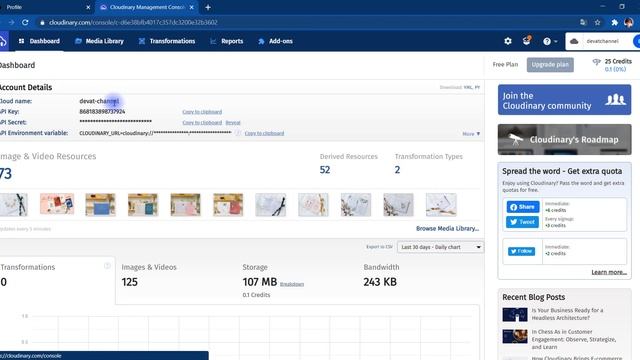Open the Add-ons menu item
Screen dimensions: 640x360
coord(275,41)
